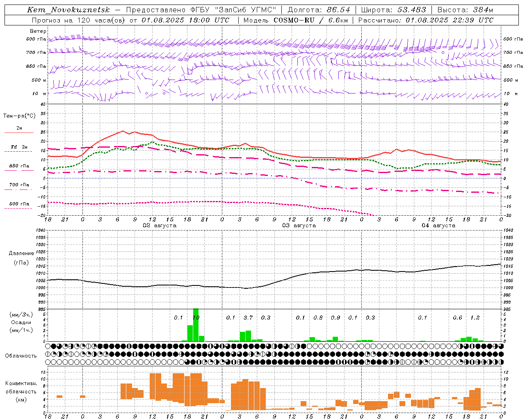Image resolution: width=525 pixels, height=420 pixels.
Task: Click the Осадки precipitation panel title
Action: tap(21, 322)
